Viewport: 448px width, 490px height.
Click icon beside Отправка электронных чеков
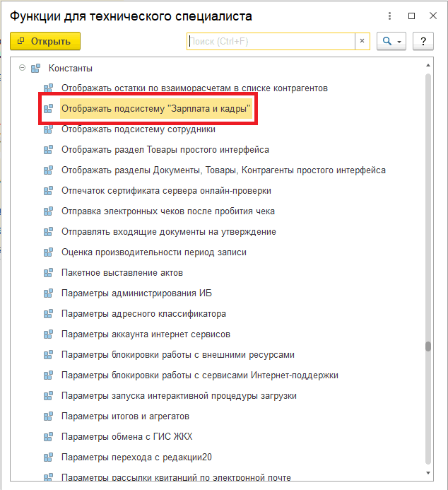[x=48, y=211]
